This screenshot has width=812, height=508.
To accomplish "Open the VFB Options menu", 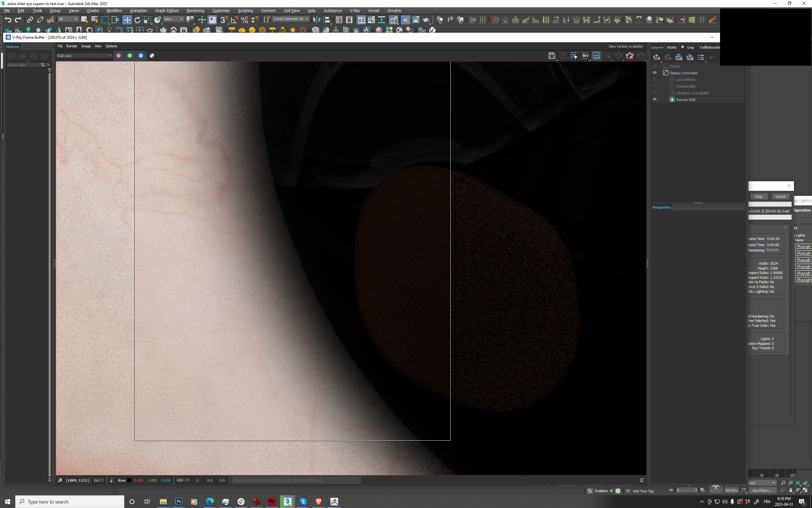I will click(x=111, y=46).
